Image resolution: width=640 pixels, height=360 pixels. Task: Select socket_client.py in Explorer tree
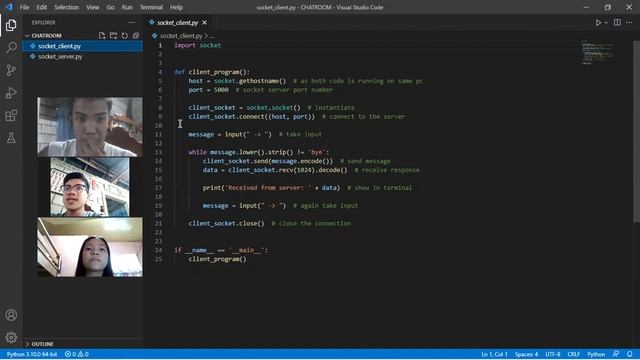click(83, 46)
